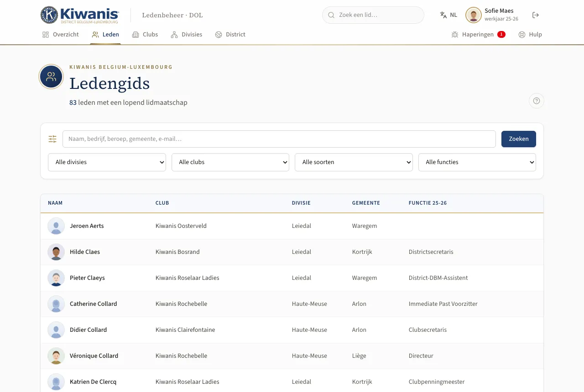Viewport: 584px width, 392px height.
Task: Click the search magnifier icon in the header
Action: point(331,15)
